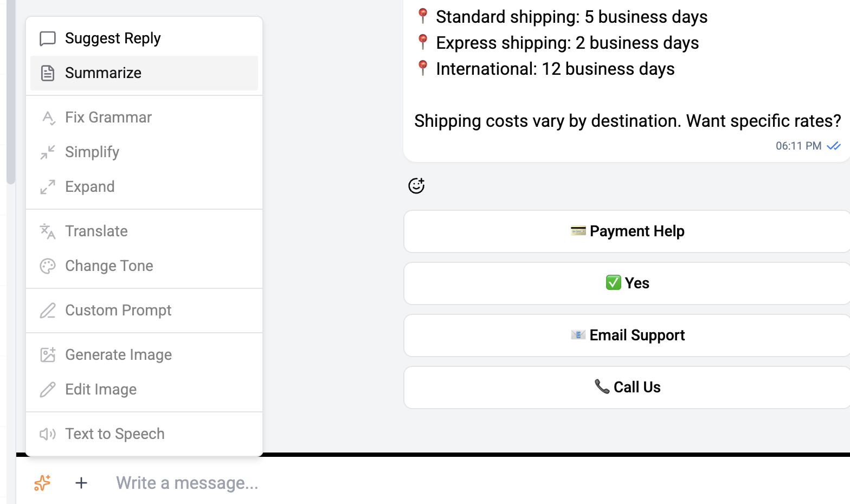Select Expand from the menu
Image resolution: width=850 pixels, height=504 pixels.
89,186
